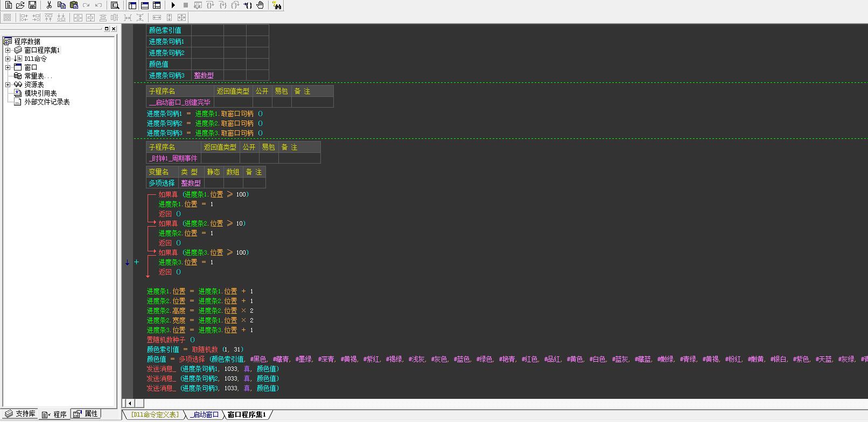Toggle the third panel layout view button
Screen dimensions: 868x422
(157, 5)
